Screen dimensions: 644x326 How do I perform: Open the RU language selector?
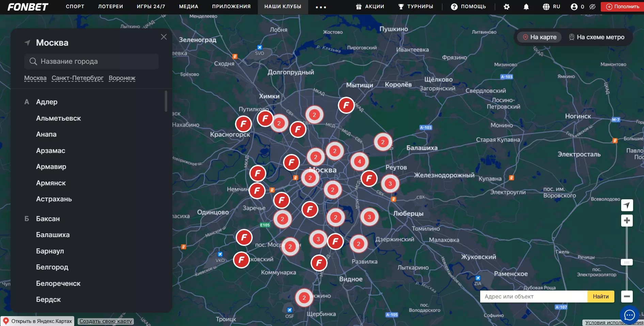(551, 7)
